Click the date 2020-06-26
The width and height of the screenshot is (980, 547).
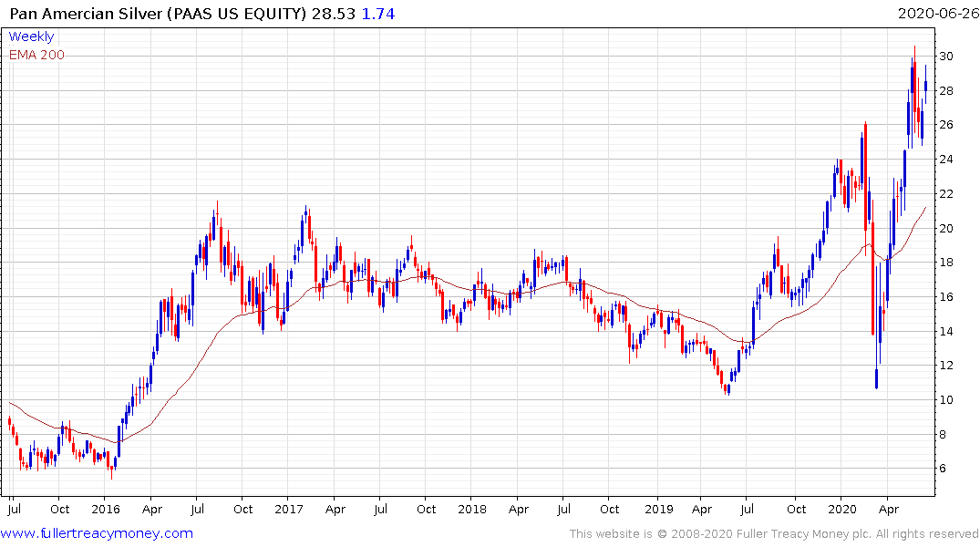coord(938,13)
